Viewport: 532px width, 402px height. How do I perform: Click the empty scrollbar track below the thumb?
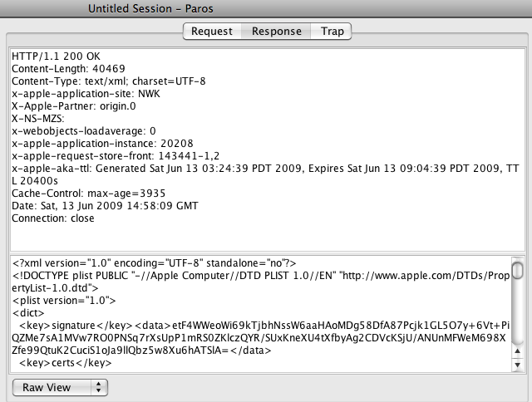pyautogui.click(x=518, y=316)
